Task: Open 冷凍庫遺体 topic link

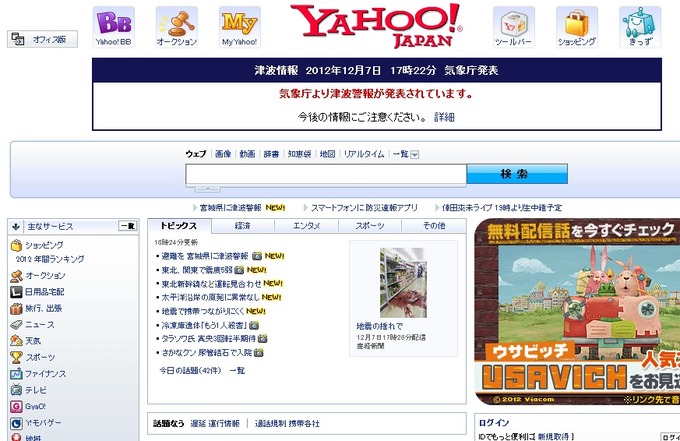Action: tap(204, 325)
